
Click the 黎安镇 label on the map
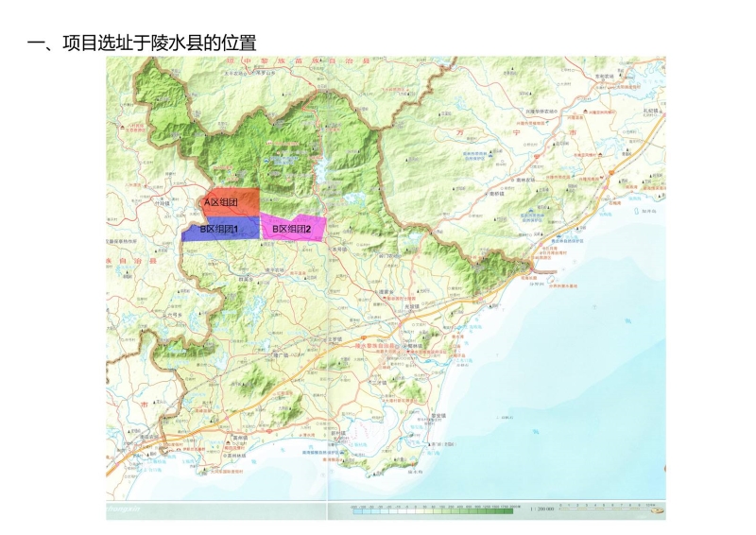[438, 415]
